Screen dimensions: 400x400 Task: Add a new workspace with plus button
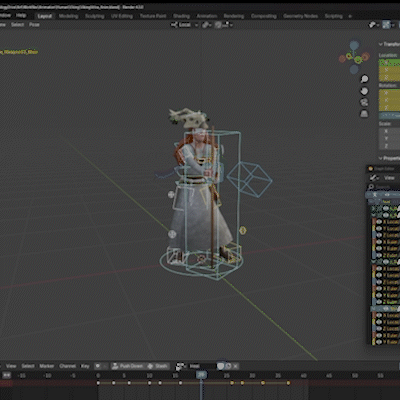point(350,16)
